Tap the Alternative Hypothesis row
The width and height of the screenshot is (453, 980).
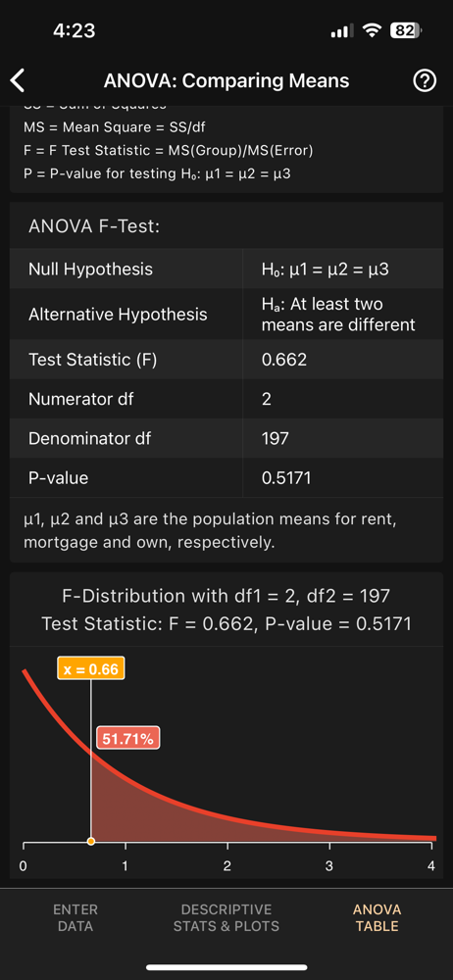pyautogui.click(x=226, y=315)
